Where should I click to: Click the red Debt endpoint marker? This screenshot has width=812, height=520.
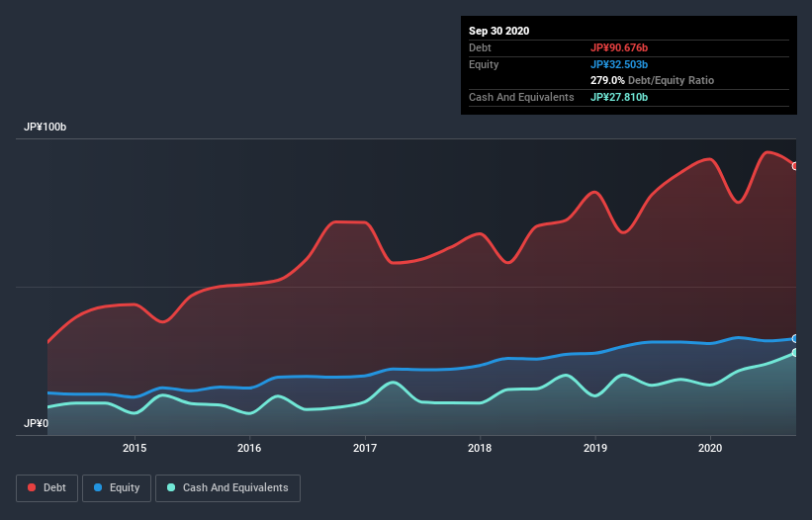click(795, 166)
